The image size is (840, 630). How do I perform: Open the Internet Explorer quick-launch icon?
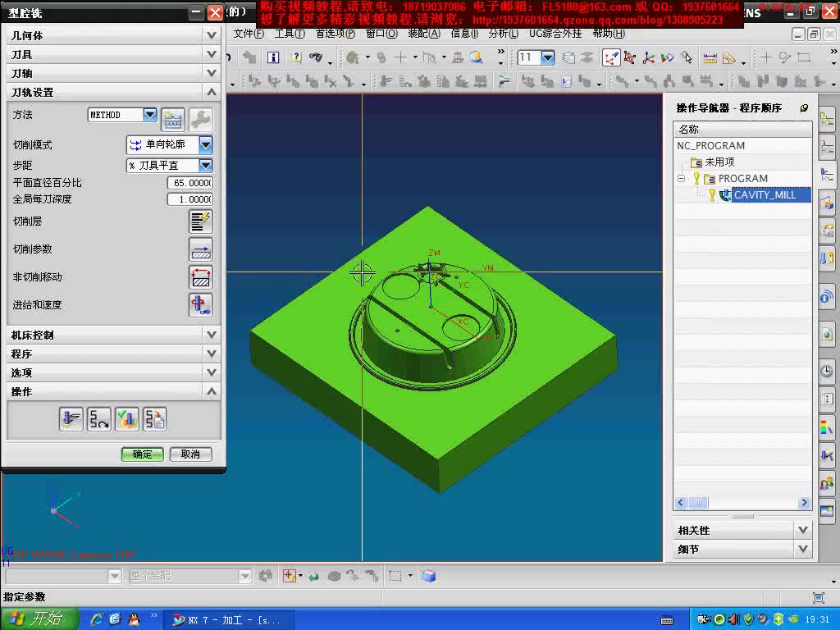pos(97,619)
